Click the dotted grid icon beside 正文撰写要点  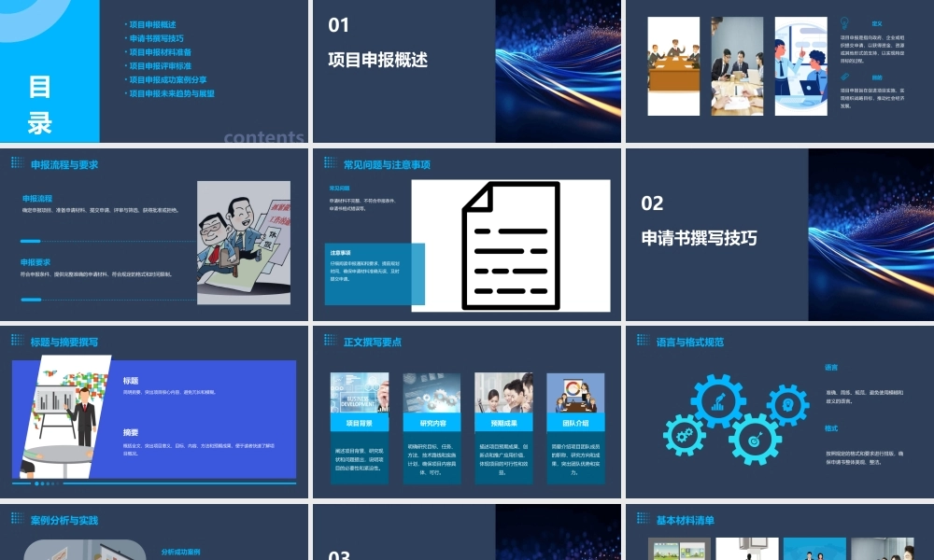330,340
